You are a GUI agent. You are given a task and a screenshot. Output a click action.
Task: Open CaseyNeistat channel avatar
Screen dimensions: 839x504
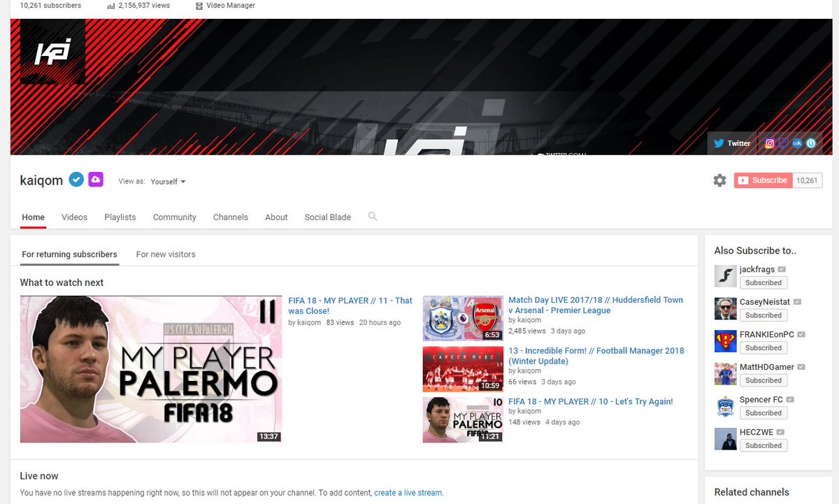point(726,308)
